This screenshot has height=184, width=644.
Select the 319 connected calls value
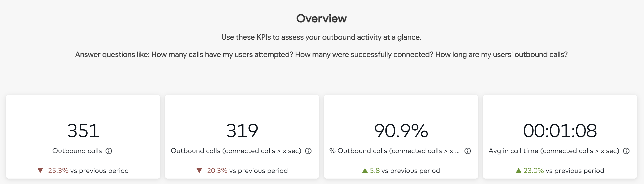point(242,131)
